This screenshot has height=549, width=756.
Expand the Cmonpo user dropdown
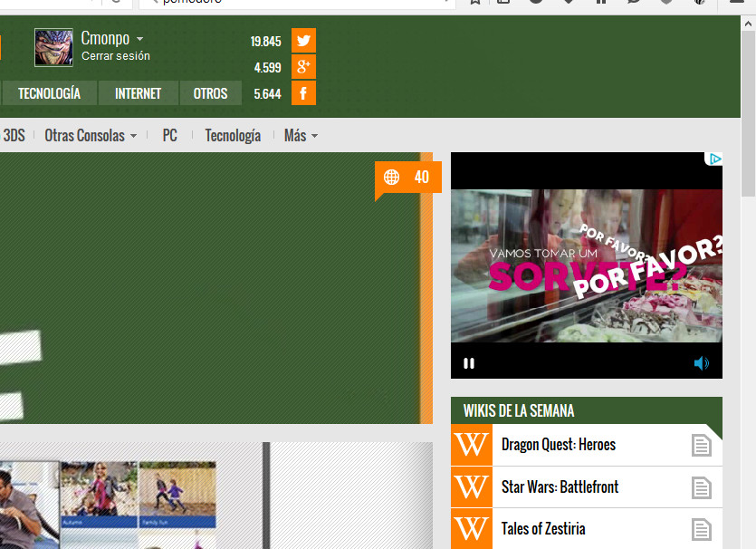click(x=139, y=39)
